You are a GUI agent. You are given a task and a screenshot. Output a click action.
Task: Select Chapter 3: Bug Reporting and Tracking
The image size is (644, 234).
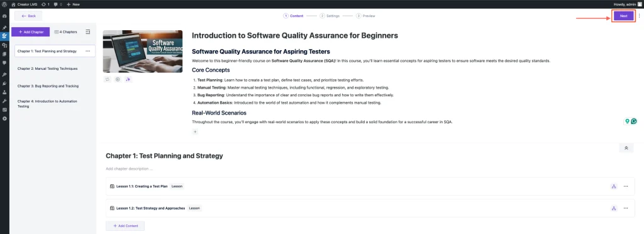pos(48,86)
